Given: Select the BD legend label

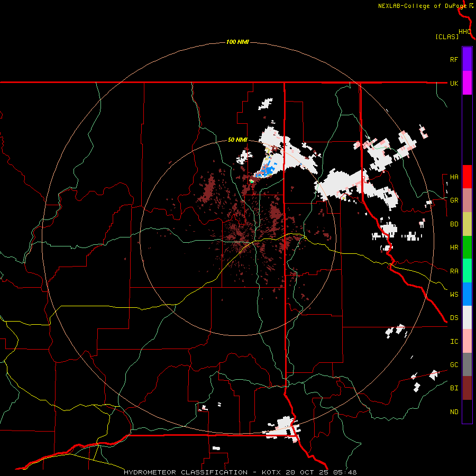Looking at the screenshot, I should (454, 224).
